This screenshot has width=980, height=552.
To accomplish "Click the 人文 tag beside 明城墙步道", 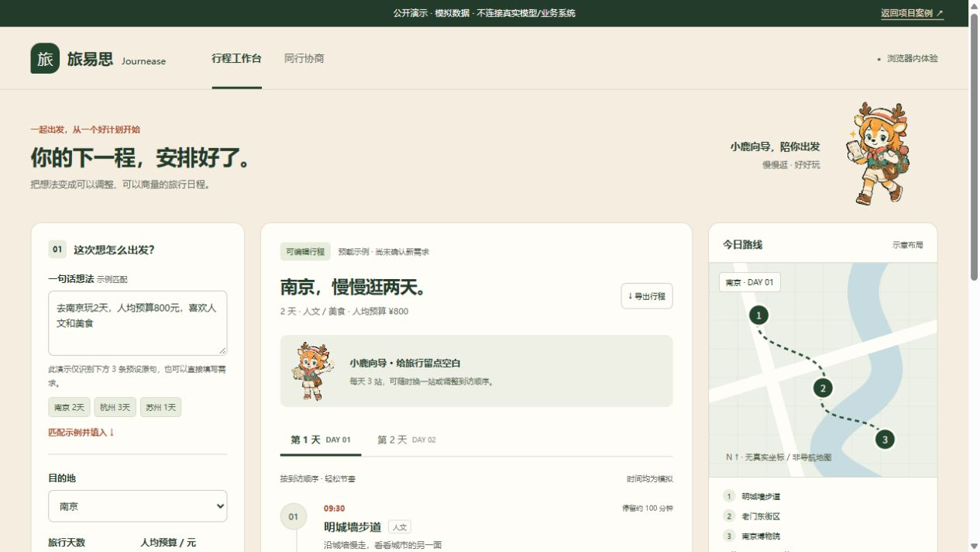I will click(x=399, y=527).
